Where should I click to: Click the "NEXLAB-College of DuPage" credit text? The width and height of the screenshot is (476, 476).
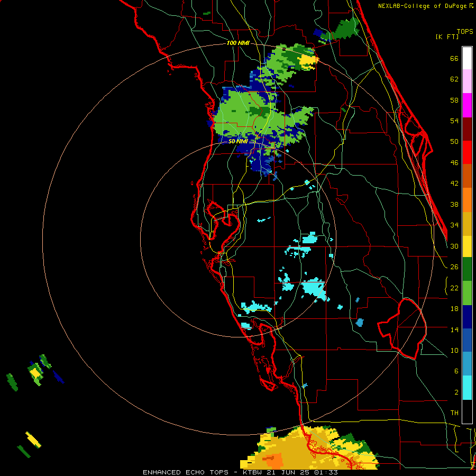[422, 6]
